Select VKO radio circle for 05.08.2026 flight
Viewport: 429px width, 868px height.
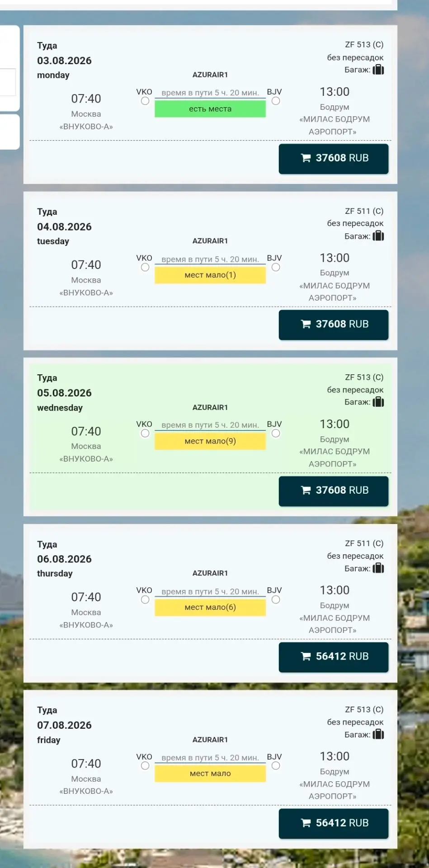click(145, 434)
